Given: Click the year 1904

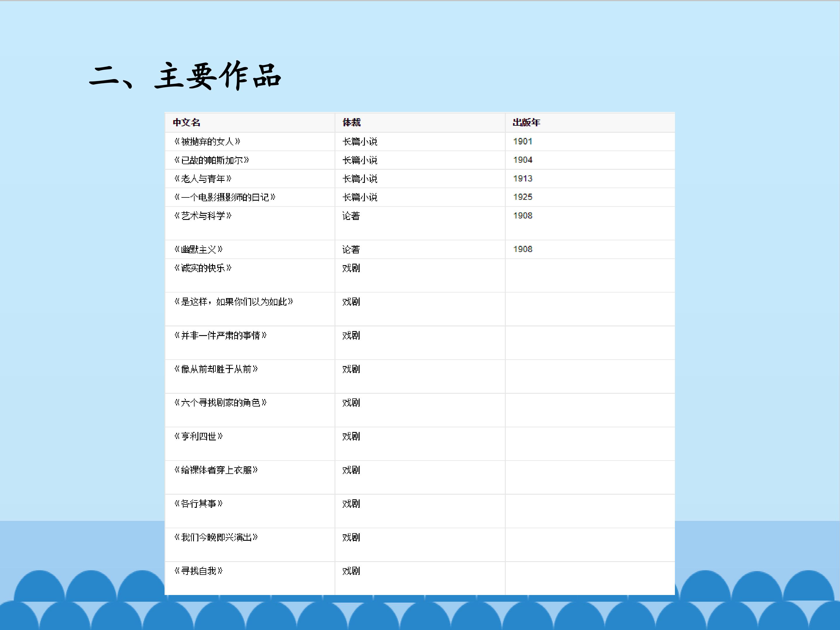Looking at the screenshot, I should coord(523,160).
